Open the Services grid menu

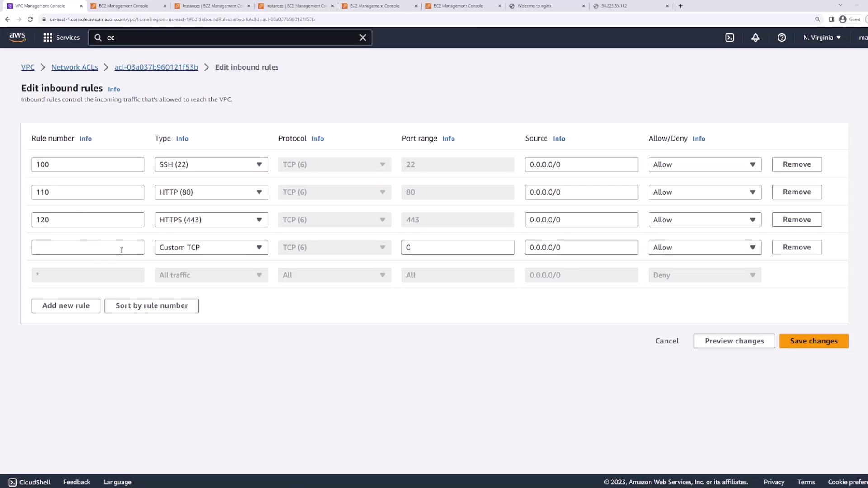pos(61,38)
